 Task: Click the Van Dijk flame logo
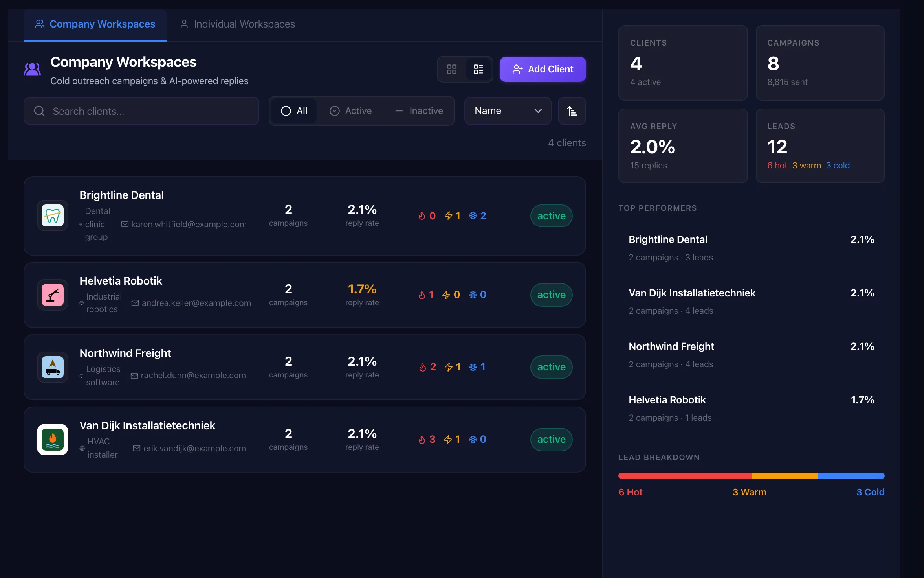tap(53, 440)
